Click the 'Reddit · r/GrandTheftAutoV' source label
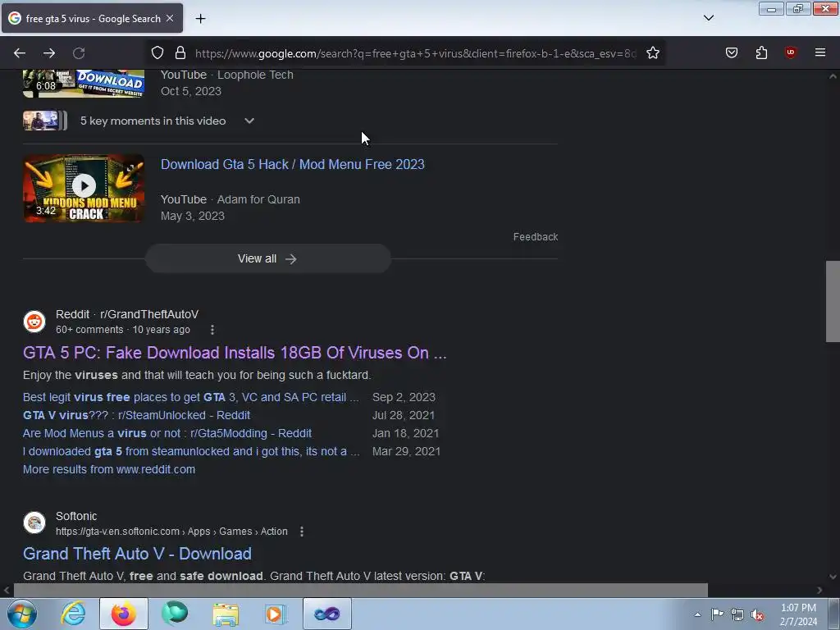This screenshot has height=630, width=840. [x=127, y=314]
